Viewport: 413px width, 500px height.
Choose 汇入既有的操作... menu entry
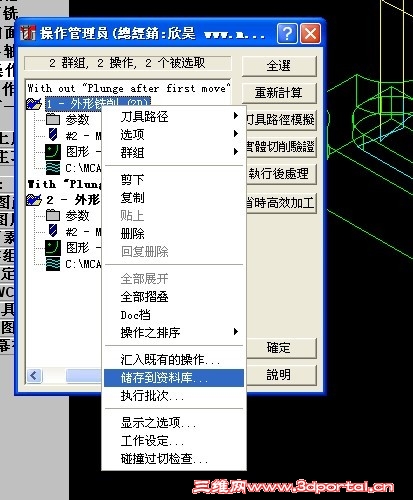click(x=175, y=360)
